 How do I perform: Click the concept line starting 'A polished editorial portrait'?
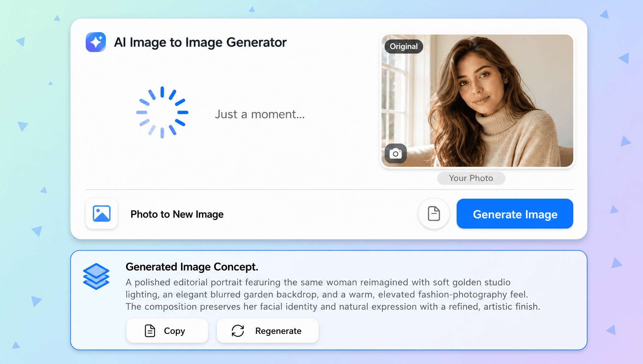[x=318, y=282]
